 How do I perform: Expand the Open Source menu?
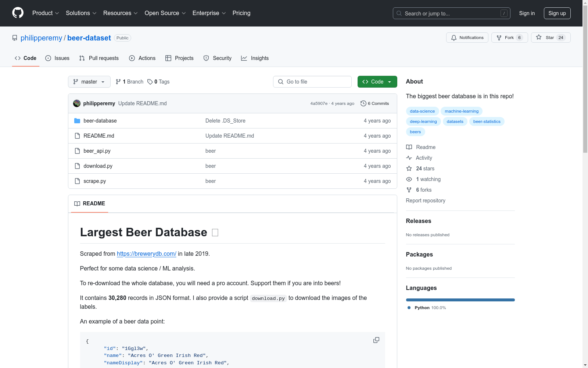point(165,13)
